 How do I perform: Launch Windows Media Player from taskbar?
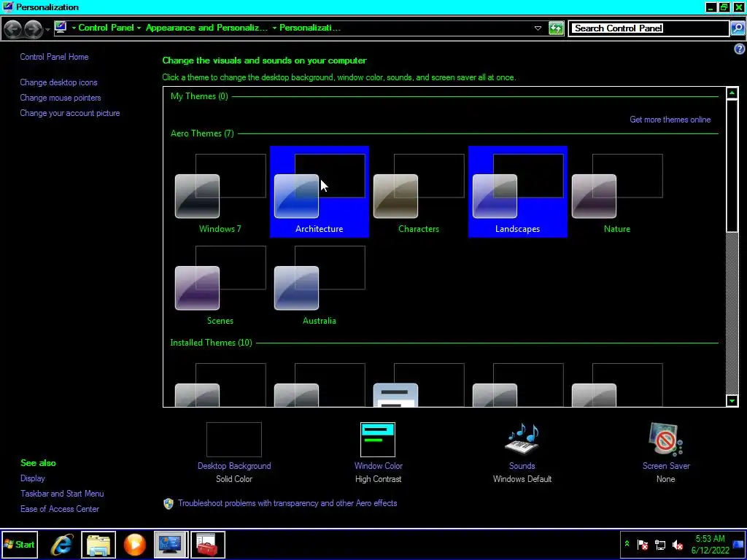click(x=135, y=544)
